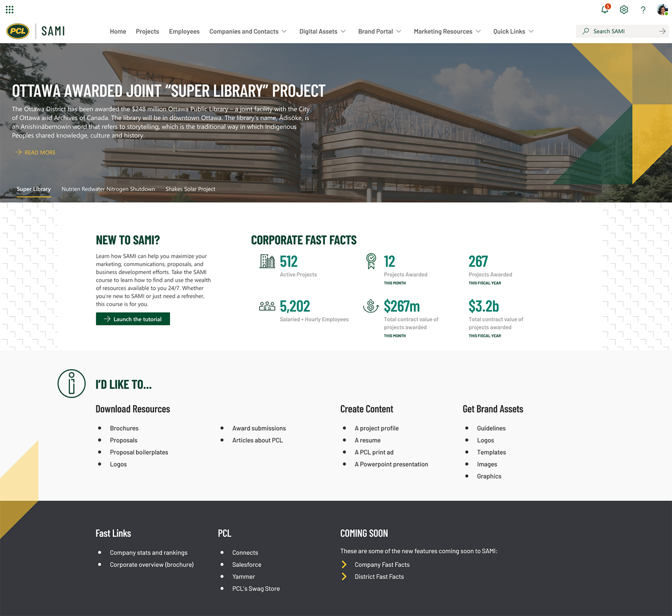Open Guidelines under Get Brand Assets
Screen dimensions: 672x616
[x=491, y=429]
